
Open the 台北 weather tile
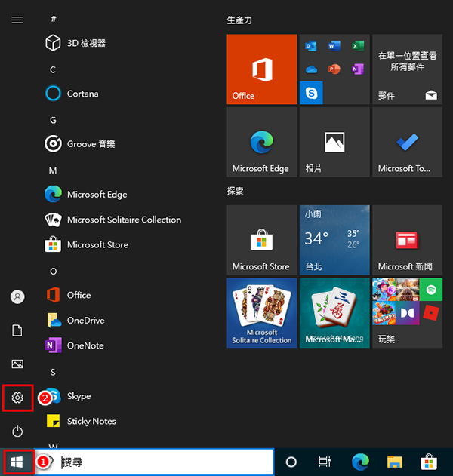coord(334,240)
